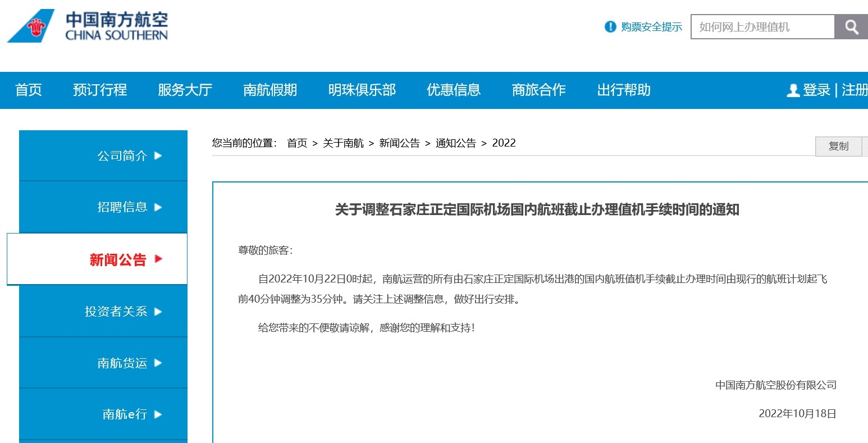Click arrow next to 南航e行
868x443 pixels.
pos(158,414)
